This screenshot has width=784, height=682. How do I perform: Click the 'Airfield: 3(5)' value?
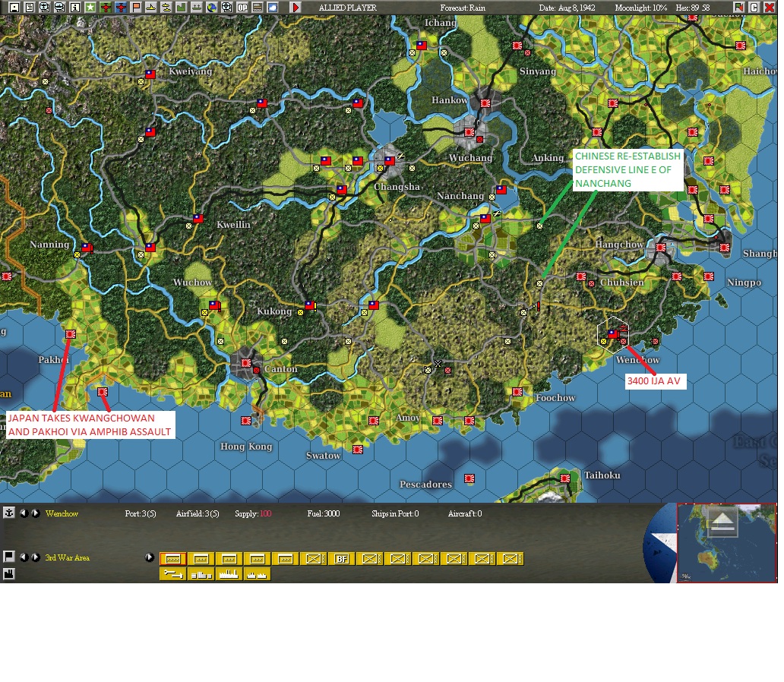[198, 513]
